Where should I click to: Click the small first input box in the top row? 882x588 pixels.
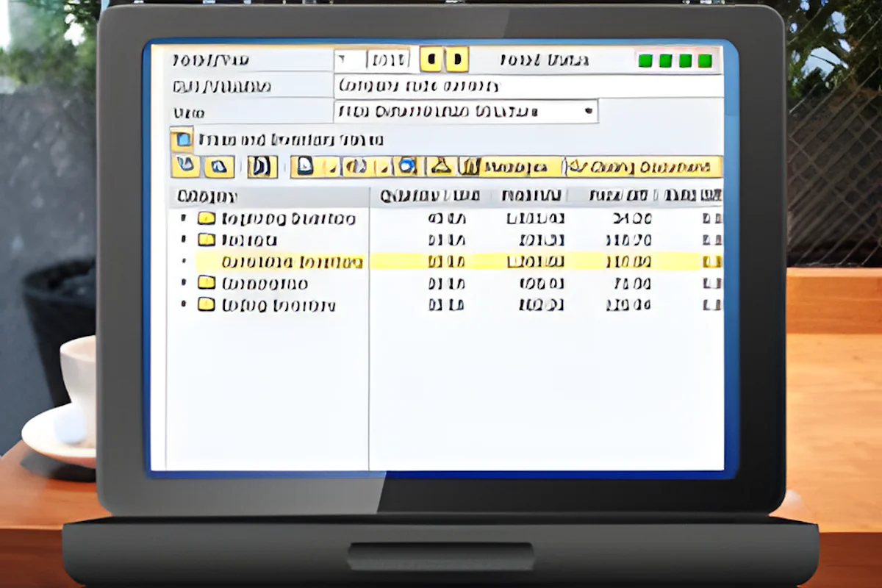point(350,60)
